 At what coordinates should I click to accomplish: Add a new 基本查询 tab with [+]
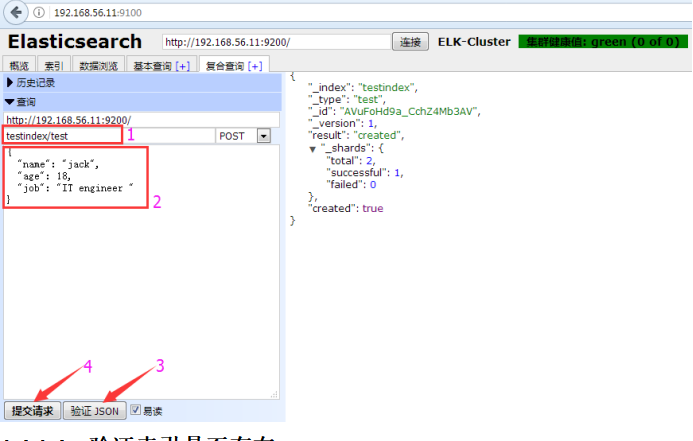[183, 66]
